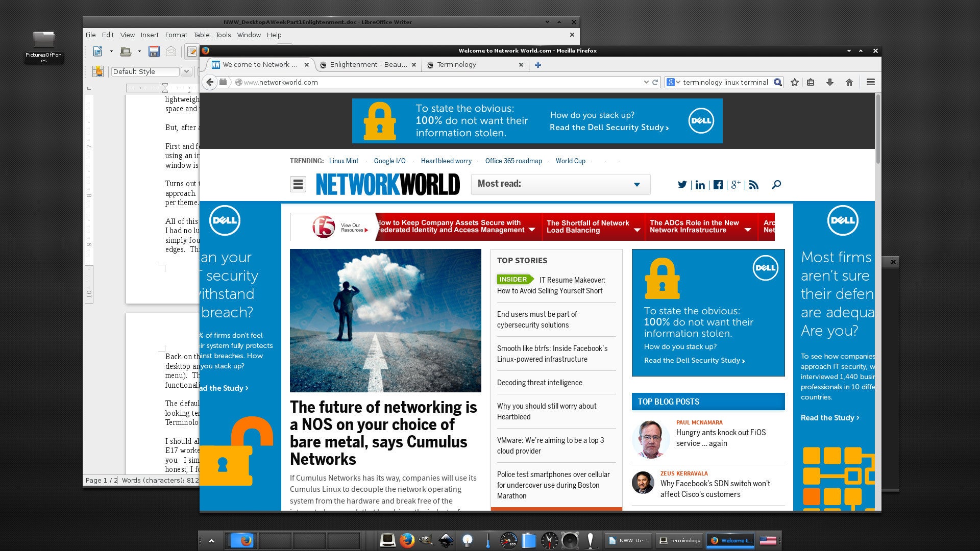Click the light bulb backlight icon in shelf
The height and width of the screenshot is (551, 980).
pos(467,540)
